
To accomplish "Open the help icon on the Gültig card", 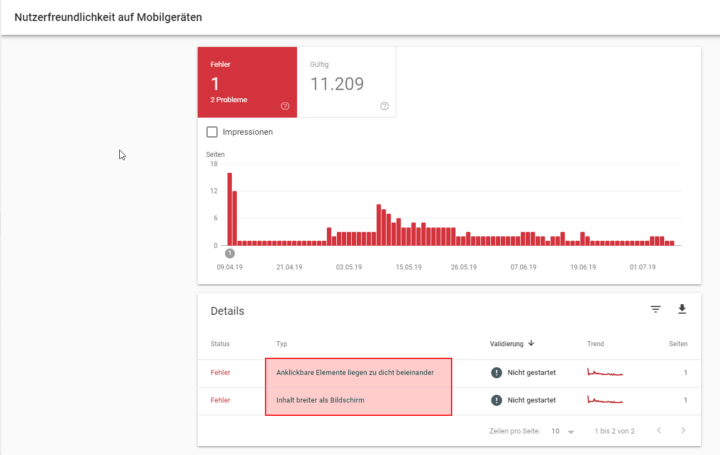I will (384, 106).
